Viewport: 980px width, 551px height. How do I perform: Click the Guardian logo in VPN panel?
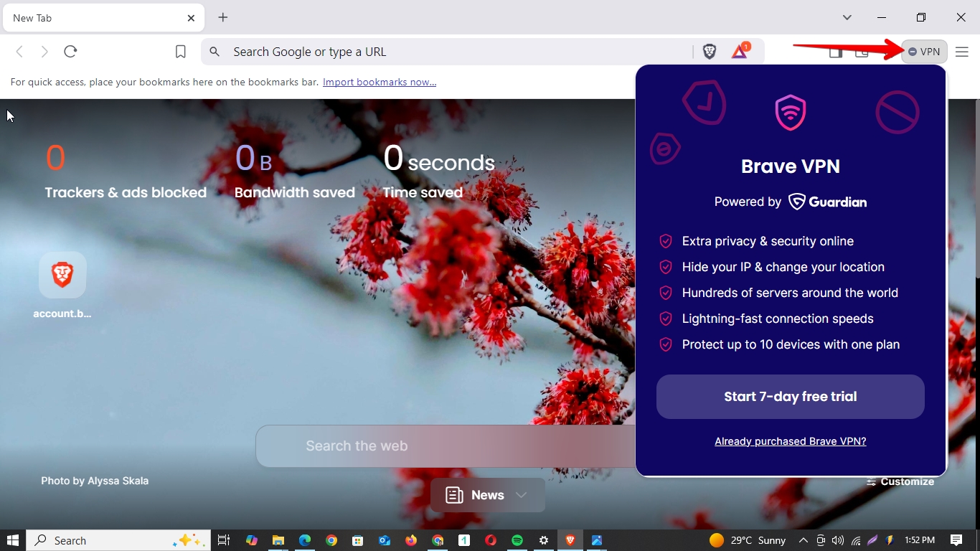tap(828, 202)
